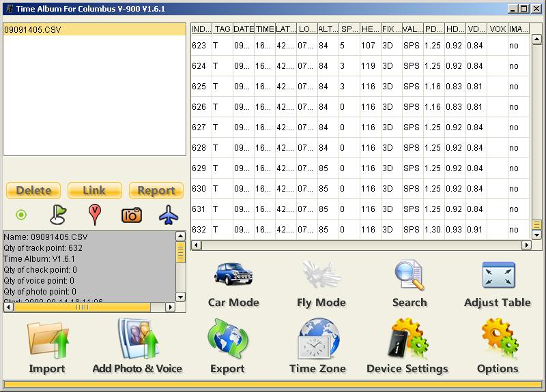This screenshot has width=546, height=392.
Task: Click the FIX column header
Action: [x=391, y=29]
